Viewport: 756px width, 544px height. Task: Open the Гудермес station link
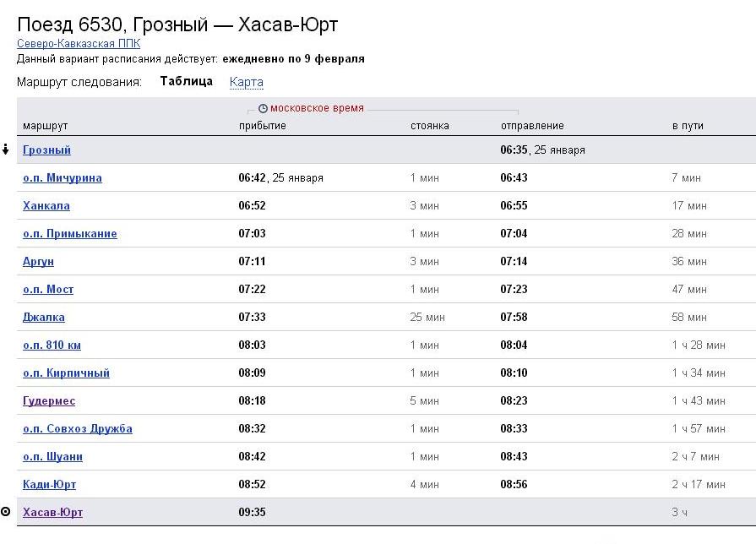point(49,401)
